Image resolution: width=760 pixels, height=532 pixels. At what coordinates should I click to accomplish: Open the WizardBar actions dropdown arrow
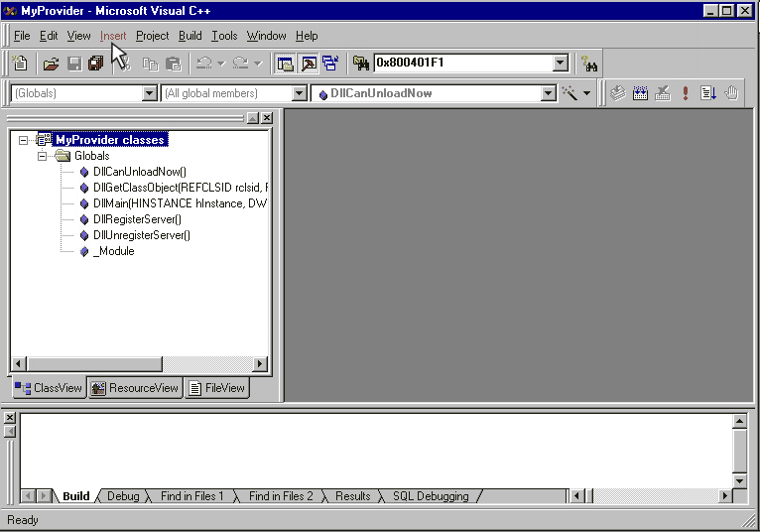point(586,93)
